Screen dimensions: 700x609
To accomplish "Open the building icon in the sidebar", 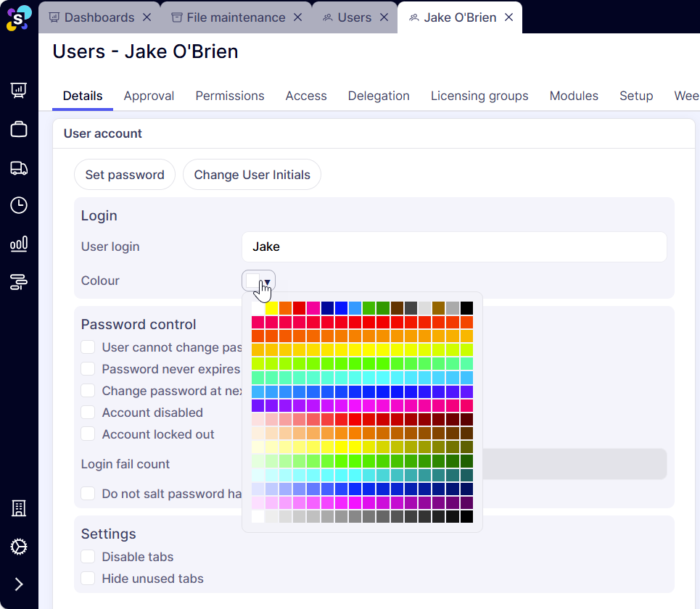I will point(19,508).
